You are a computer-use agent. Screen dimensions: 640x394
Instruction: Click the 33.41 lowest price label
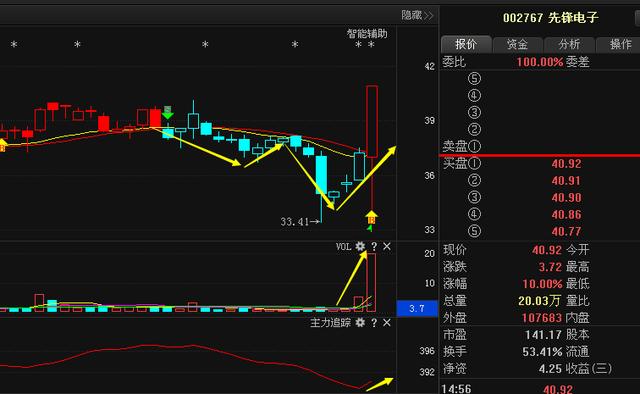click(294, 222)
